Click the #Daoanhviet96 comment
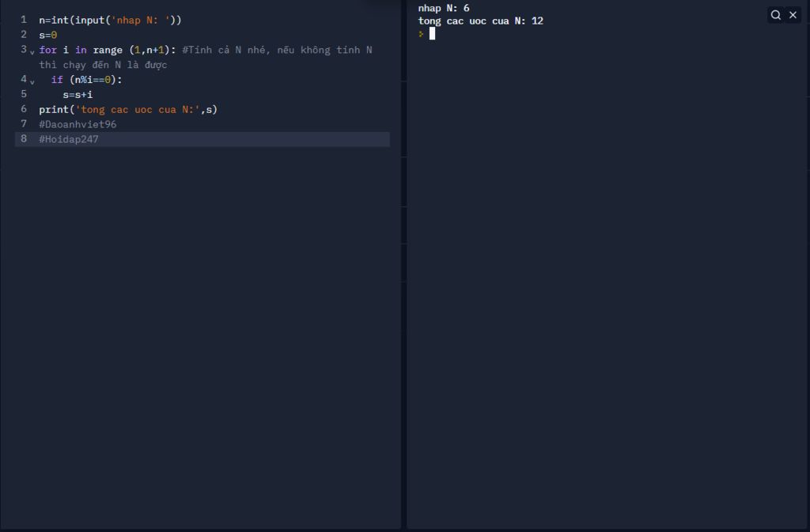 [78, 124]
